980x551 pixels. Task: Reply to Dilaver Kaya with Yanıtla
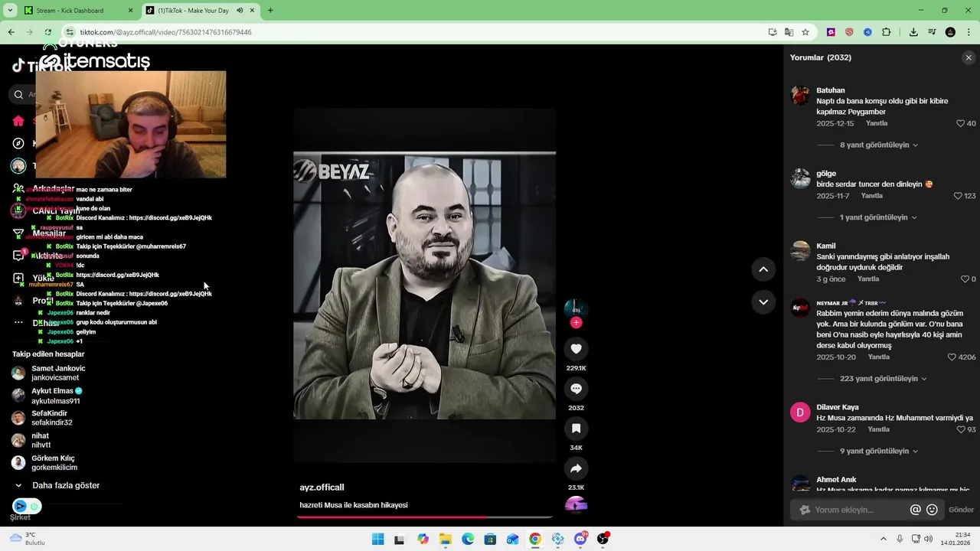(879, 430)
